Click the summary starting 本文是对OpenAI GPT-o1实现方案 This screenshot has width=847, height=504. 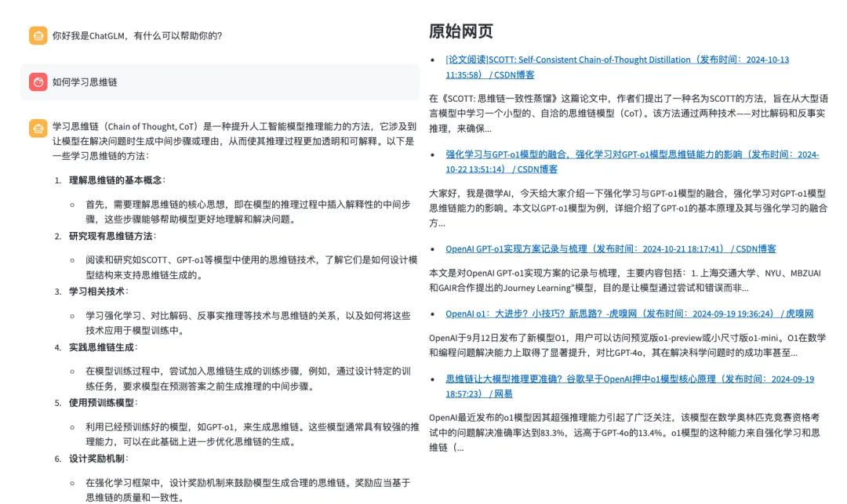click(x=625, y=281)
